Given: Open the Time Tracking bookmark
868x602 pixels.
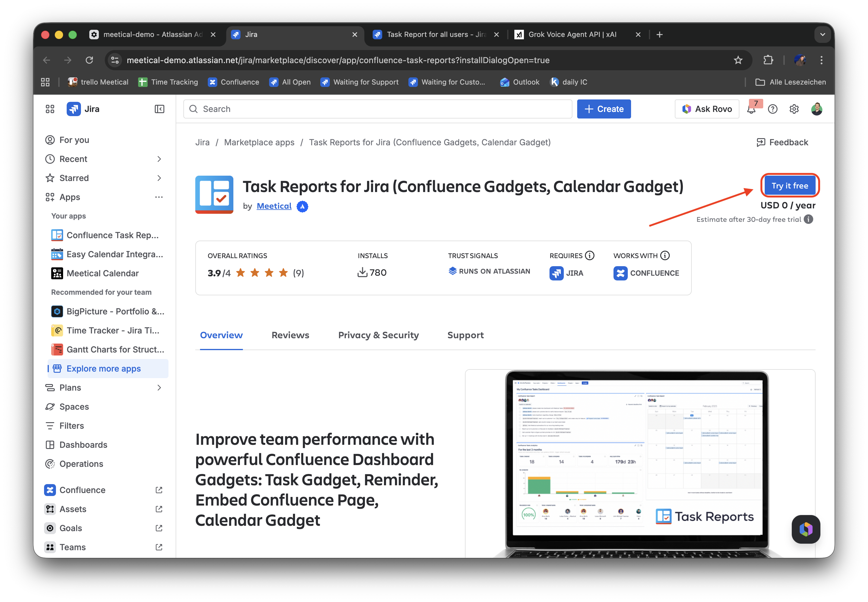Looking at the screenshot, I should pos(168,82).
